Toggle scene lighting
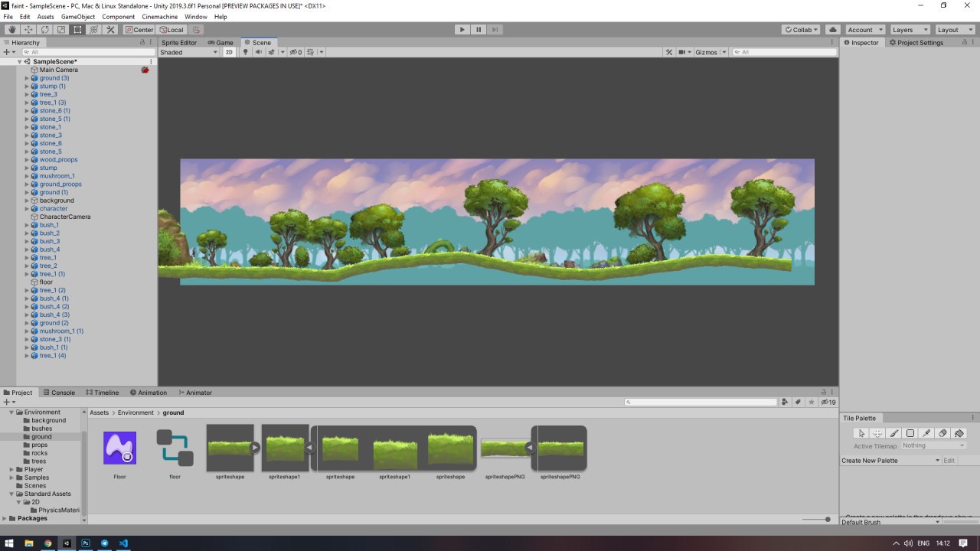 click(x=246, y=52)
